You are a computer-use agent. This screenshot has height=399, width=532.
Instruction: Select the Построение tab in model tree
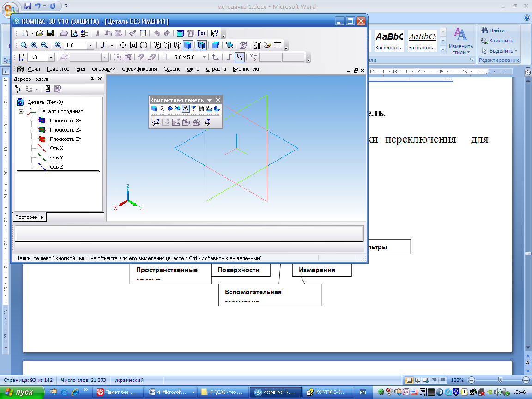30,217
